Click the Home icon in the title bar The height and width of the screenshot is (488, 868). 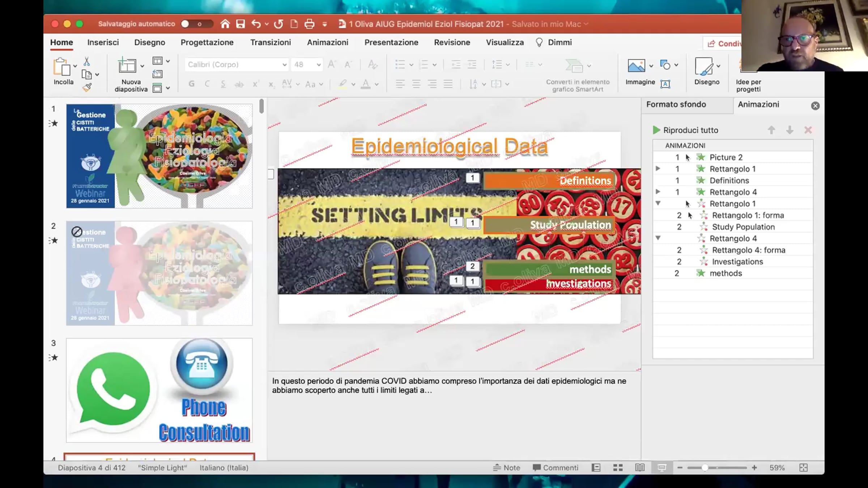click(225, 24)
